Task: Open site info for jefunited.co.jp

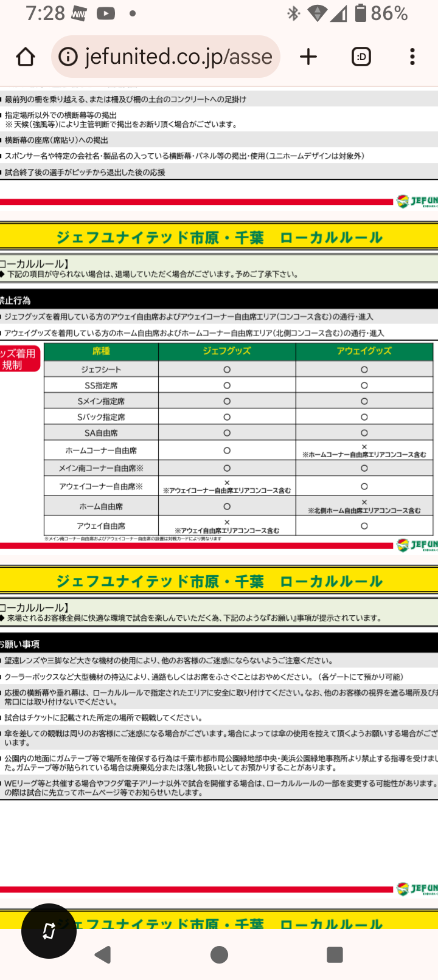Action: pos(68,57)
